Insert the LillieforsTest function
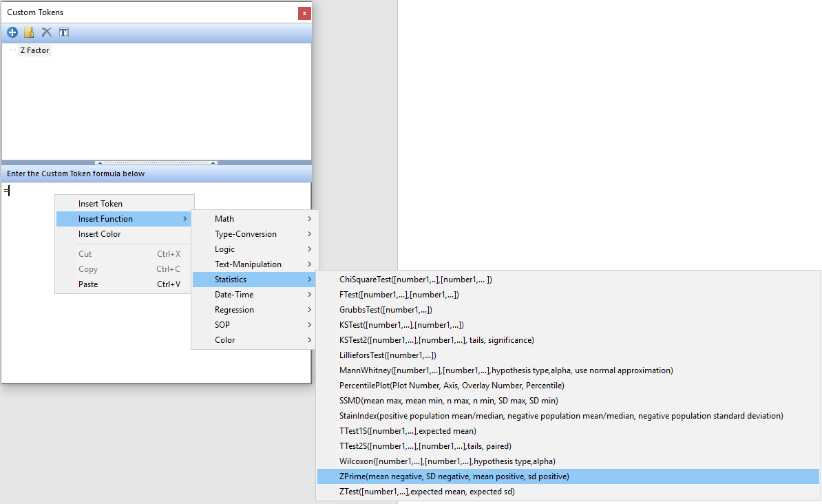 [x=568, y=355]
